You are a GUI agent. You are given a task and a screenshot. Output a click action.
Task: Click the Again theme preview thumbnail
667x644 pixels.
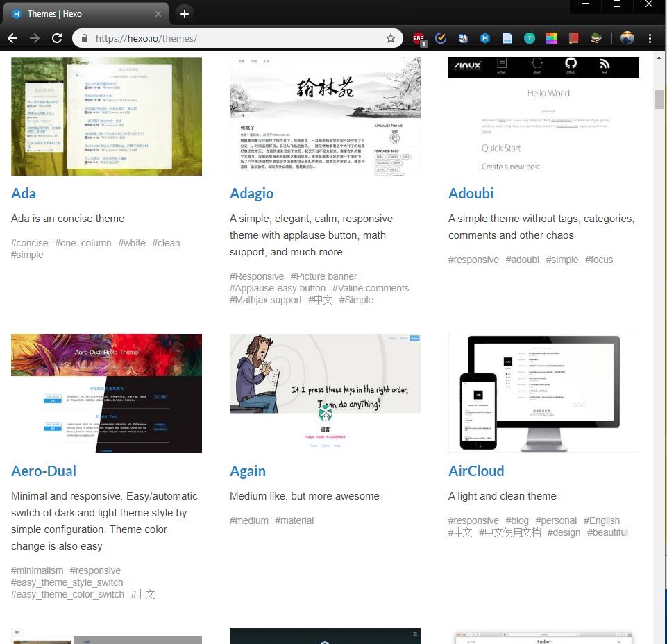point(325,393)
